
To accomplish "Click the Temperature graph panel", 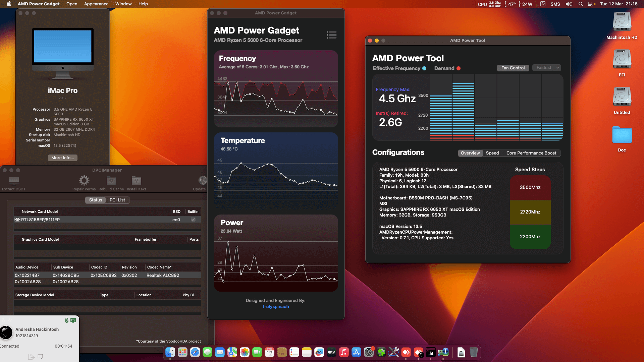I will tap(276, 171).
